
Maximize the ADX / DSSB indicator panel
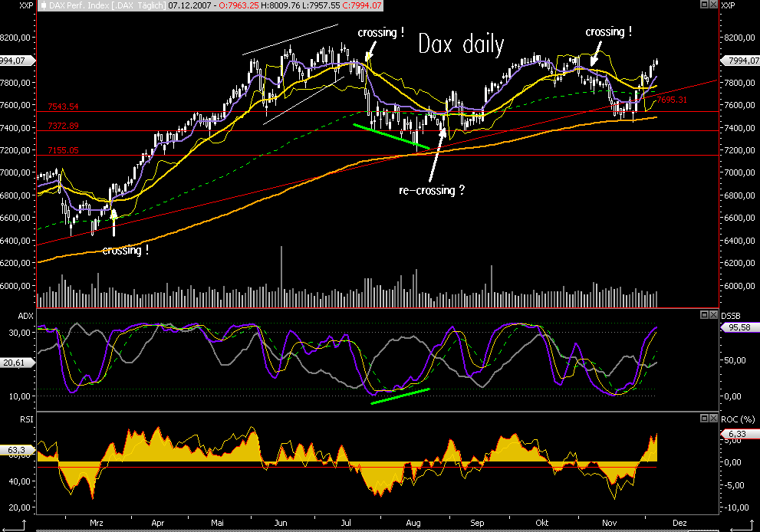coord(704,315)
